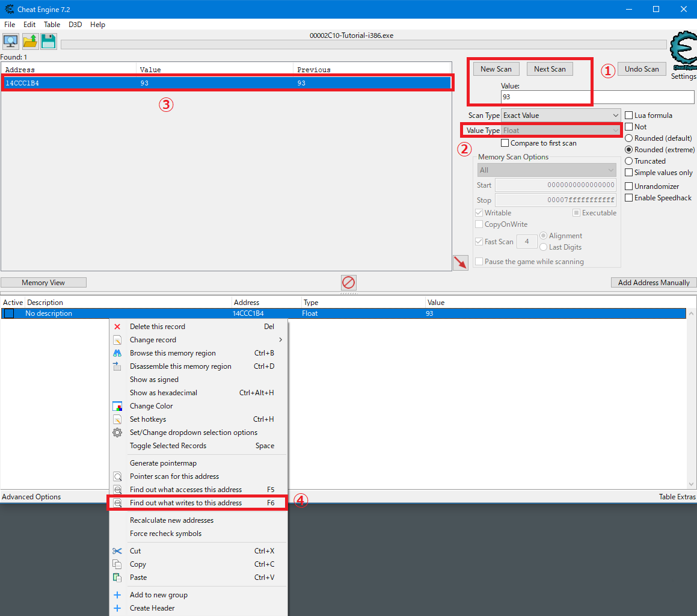Open the Help menu
Image resolution: width=697 pixels, height=616 pixels.
point(97,25)
